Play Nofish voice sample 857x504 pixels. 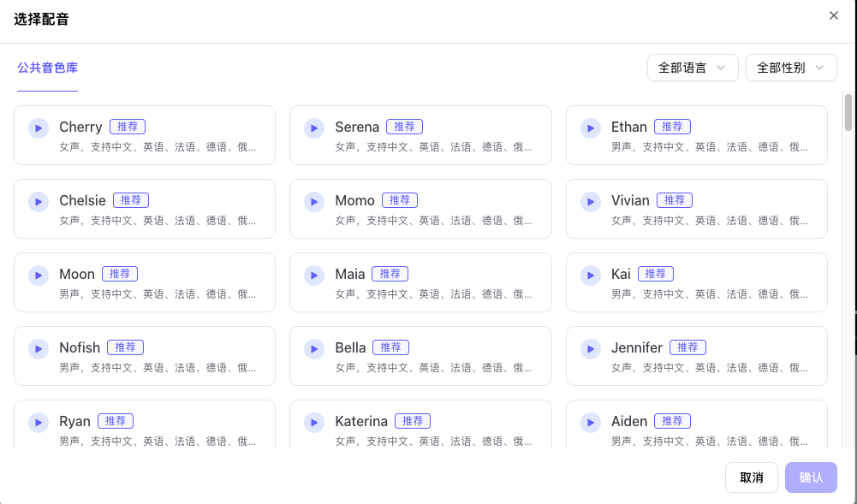point(39,348)
